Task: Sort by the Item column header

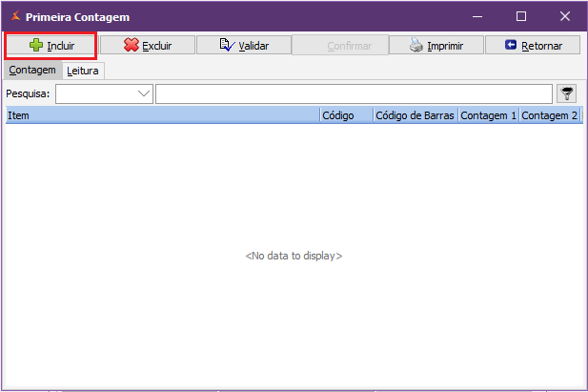Action: click(162, 115)
